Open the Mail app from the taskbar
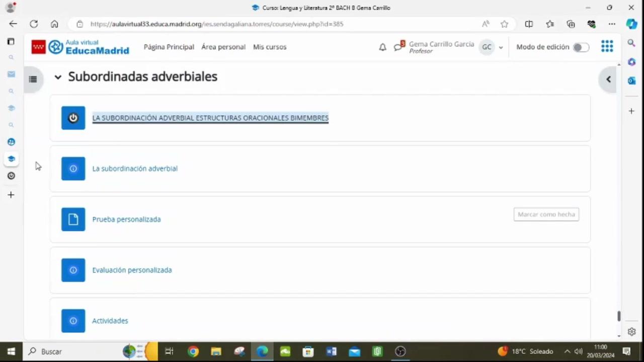Viewport: 644px width, 362px height. coord(354,351)
